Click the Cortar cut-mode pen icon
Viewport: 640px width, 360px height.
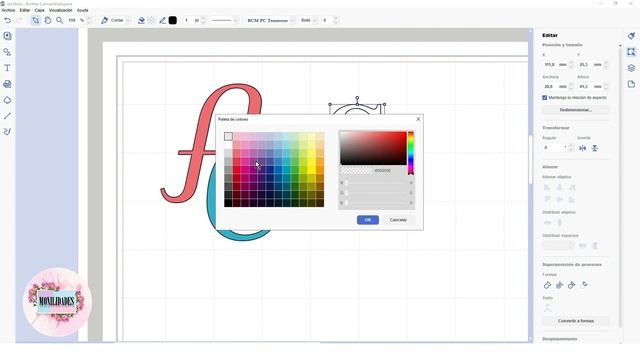click(x=104, y=20)
